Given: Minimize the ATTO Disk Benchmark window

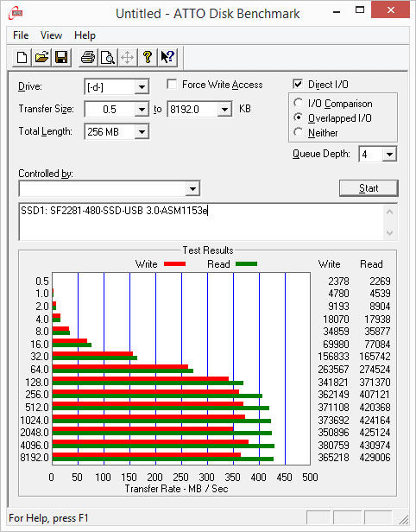Looking at the screenshot, I should point(337,11).
